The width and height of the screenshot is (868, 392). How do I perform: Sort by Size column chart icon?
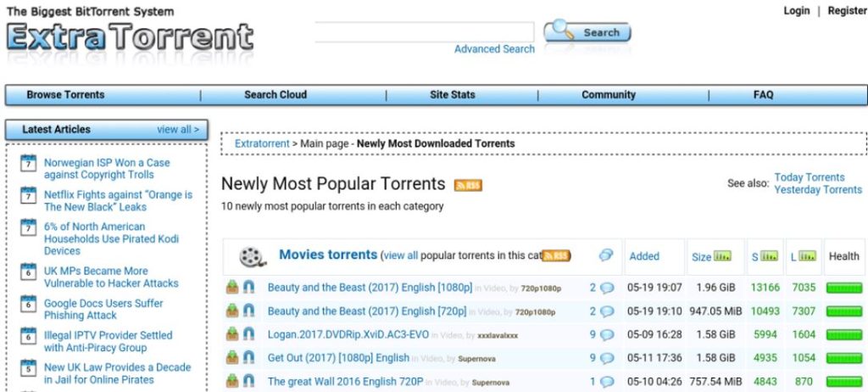(x=722, y=256)
